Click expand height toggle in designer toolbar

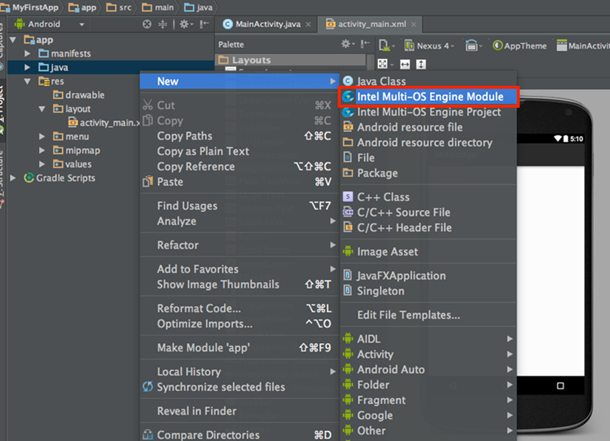[x=421, y=64]
